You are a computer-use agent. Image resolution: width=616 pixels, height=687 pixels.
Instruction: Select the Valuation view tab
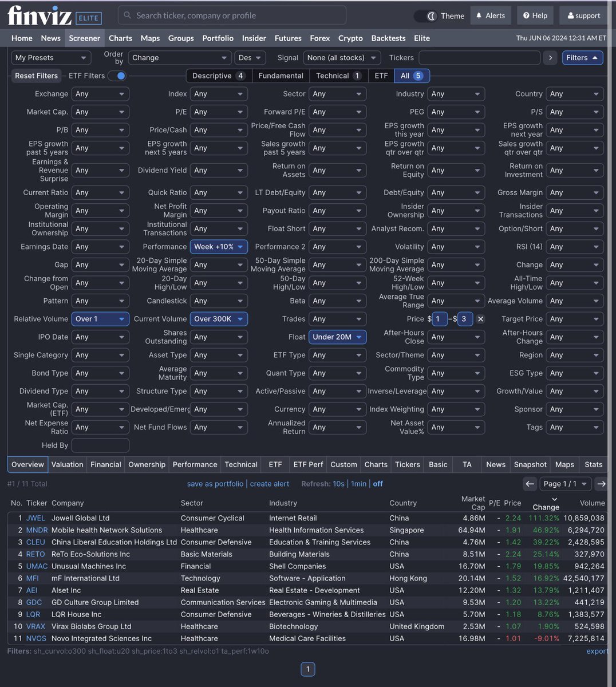(67, 464)
